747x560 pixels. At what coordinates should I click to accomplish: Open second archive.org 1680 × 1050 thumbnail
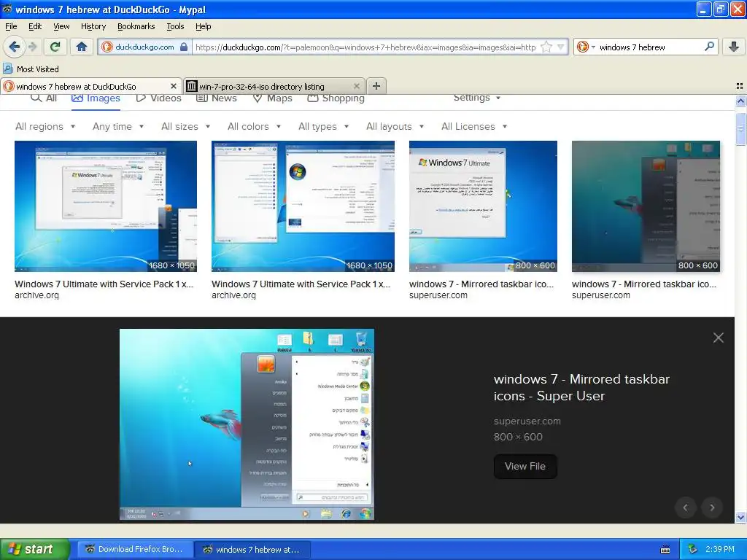tap(303, 206)
